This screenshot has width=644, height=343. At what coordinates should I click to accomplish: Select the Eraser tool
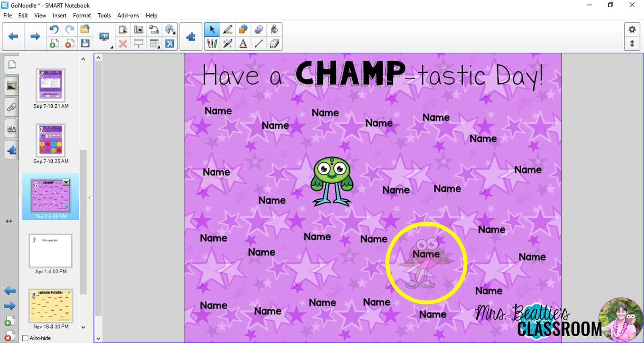pos(274,43)
